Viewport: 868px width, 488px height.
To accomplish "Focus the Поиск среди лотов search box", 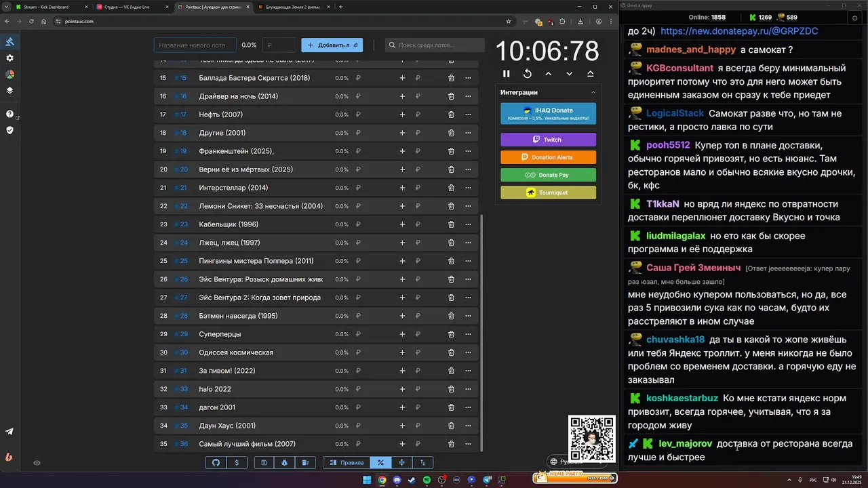I will pyautogui.click(x=435, y=45).
